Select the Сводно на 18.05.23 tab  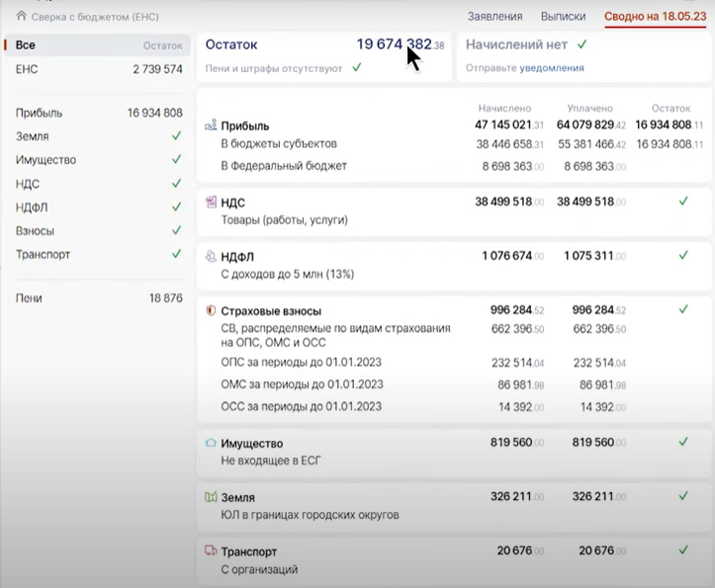pyautogui.click(x=656, y=17)
